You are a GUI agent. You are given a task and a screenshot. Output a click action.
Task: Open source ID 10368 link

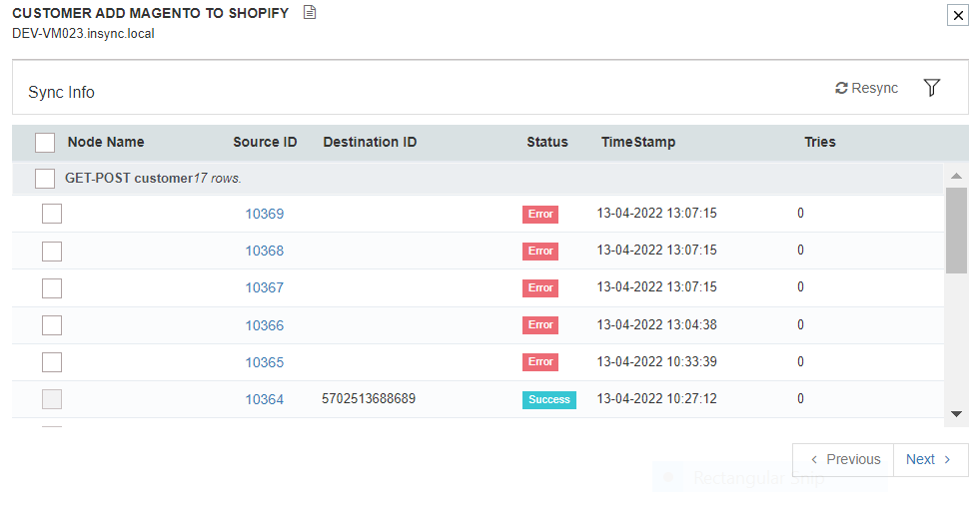[265, 251]
